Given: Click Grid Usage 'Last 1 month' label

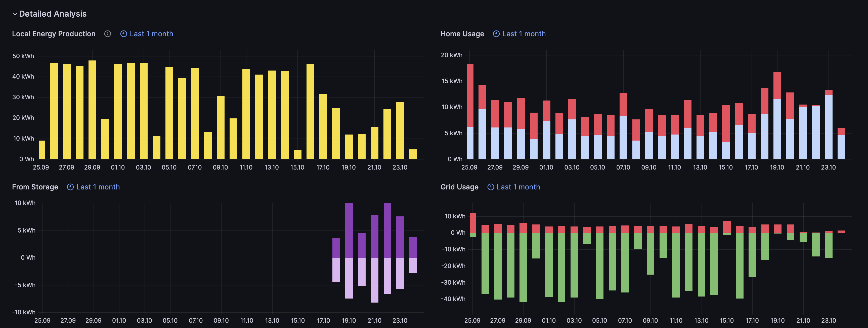Looking at the screenshot, I should [518, 187].
